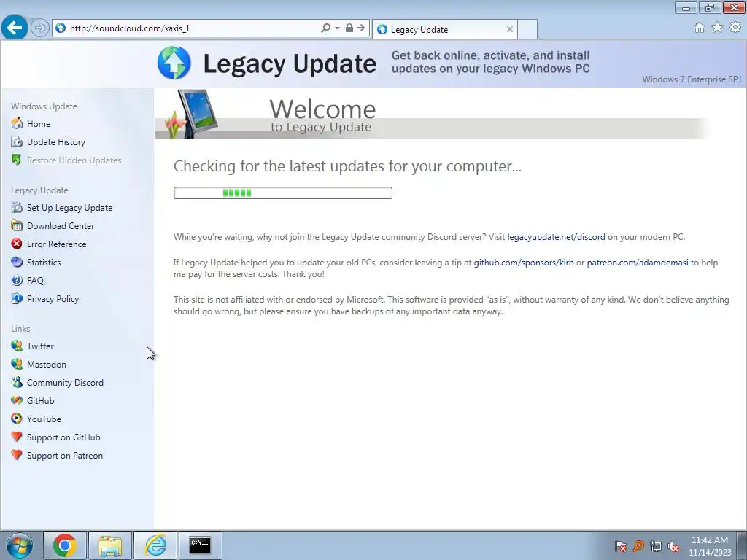Open github.com/sponsors/kirb link
The image size is (747, 560).
524,262
